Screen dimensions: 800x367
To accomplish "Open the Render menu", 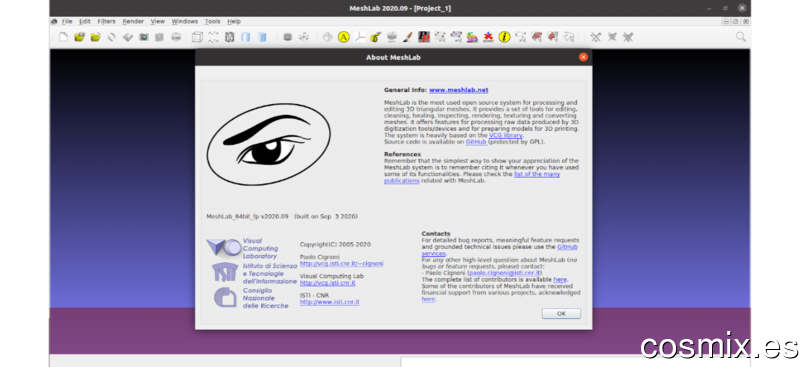I will [133, 21].
